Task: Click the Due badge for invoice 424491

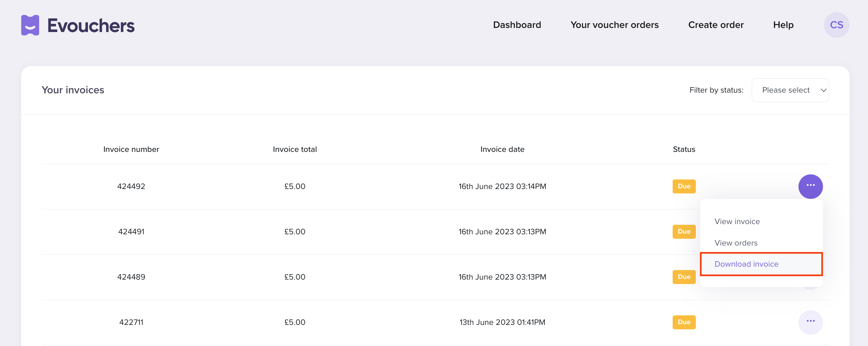Action: pos(684,232)
